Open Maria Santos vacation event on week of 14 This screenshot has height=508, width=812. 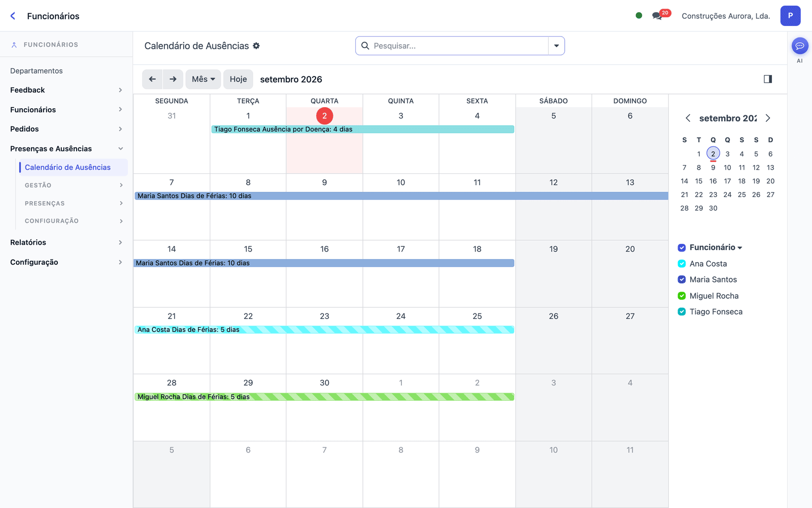(324, 263)
